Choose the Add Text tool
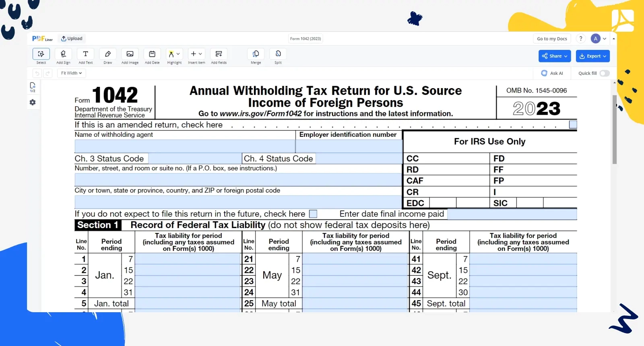 coord(85,54)
